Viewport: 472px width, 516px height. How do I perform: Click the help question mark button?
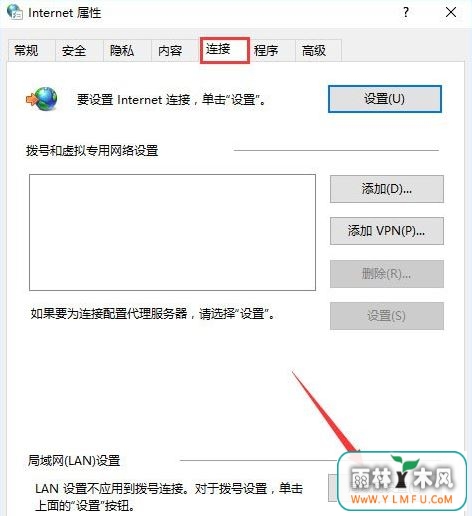(406, 13)
